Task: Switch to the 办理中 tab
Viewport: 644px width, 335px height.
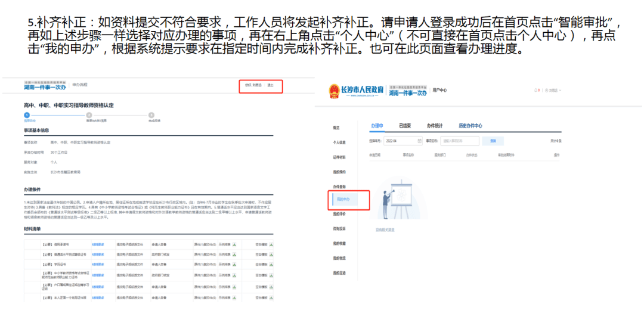Action: [377, 126]
